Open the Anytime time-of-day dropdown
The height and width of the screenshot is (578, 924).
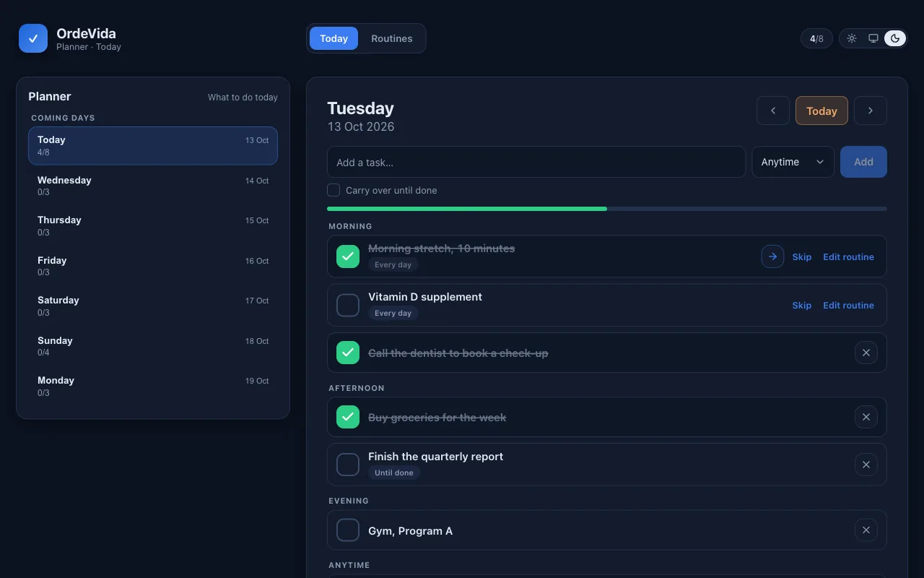coord(793,162)
